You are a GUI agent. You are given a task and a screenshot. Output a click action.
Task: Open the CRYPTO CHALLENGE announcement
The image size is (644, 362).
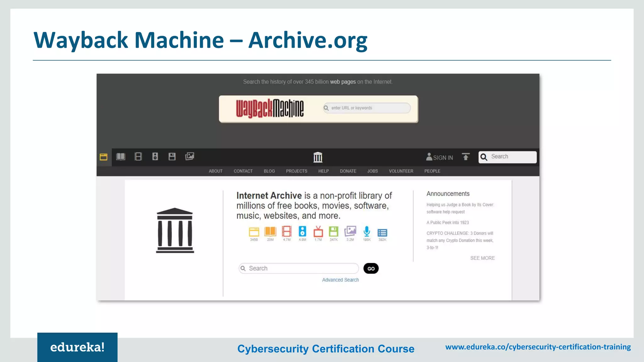tap(460, 240)
